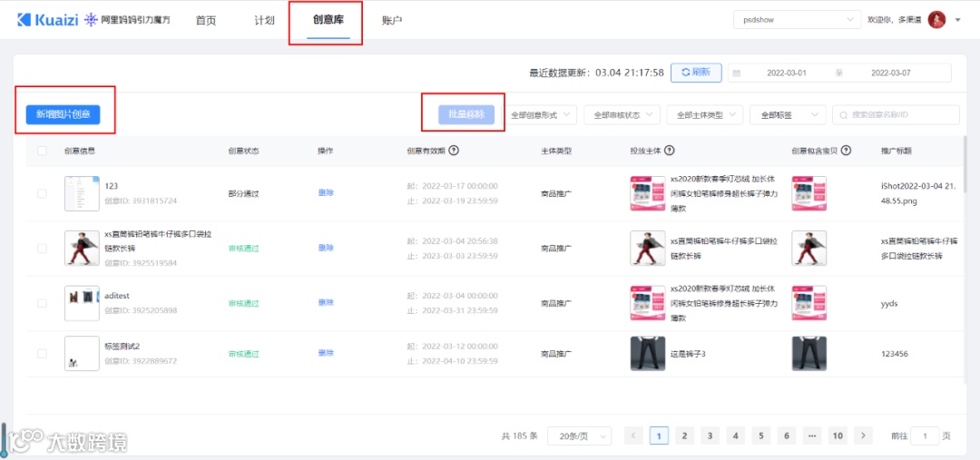Delete the 123 creative
Viewport: 980px width, 460px height.
(327, 192)
